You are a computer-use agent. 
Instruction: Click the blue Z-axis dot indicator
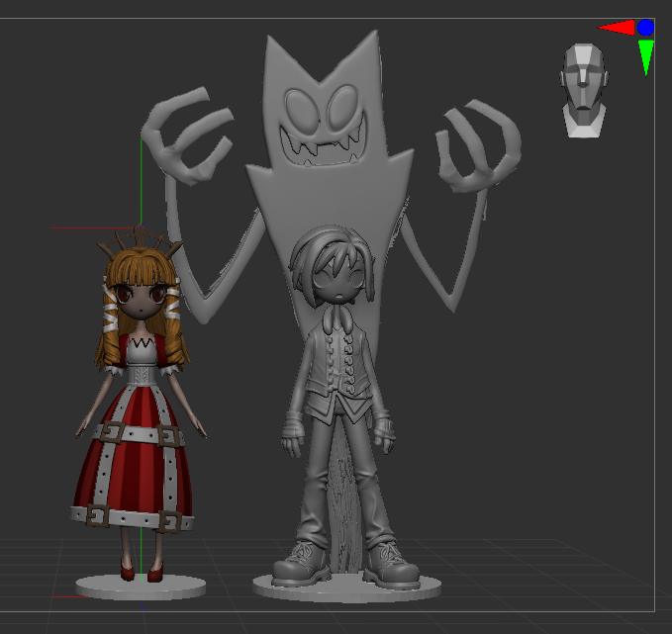coord(645,28)
